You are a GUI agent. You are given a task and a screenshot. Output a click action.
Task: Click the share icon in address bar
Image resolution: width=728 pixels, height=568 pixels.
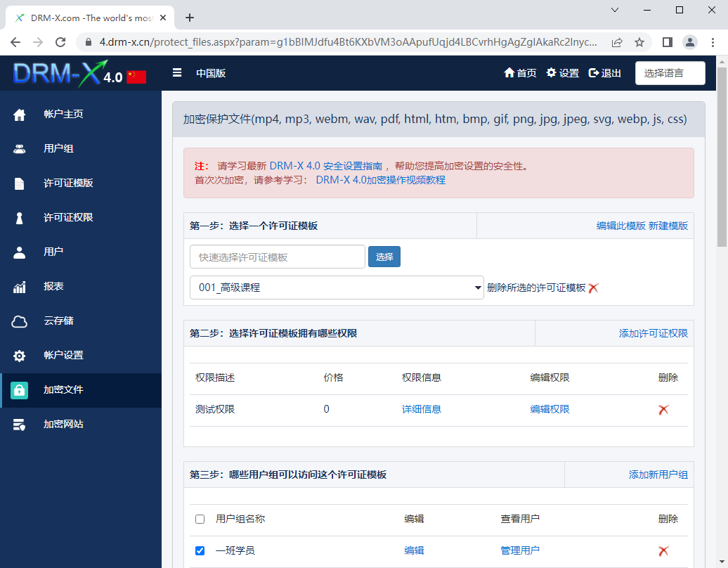pos(617,42)
